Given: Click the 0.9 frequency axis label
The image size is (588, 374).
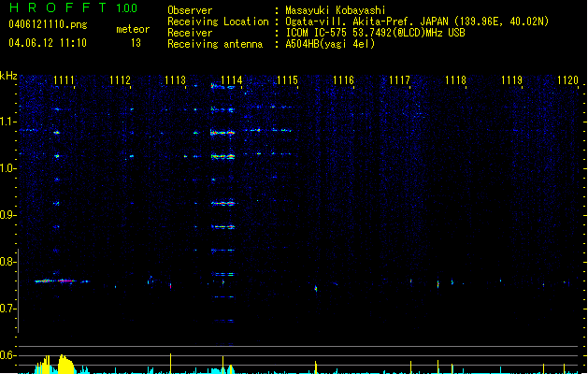Looking at the screenshot, I should (7, 215).
